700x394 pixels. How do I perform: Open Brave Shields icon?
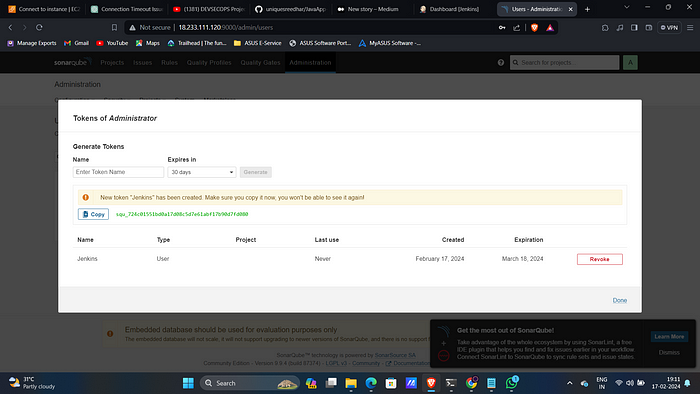click(534, 28)
